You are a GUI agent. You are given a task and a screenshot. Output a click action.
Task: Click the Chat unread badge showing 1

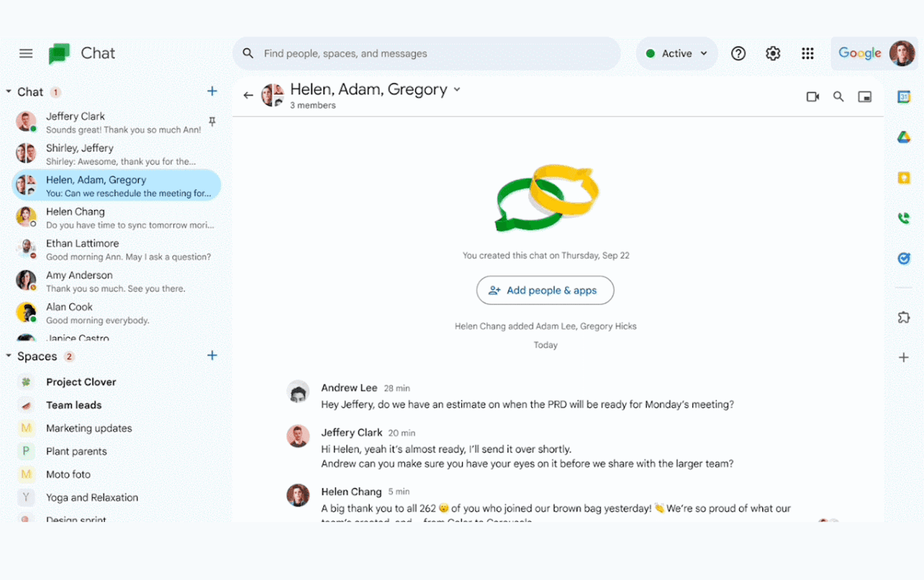point(56,92)
